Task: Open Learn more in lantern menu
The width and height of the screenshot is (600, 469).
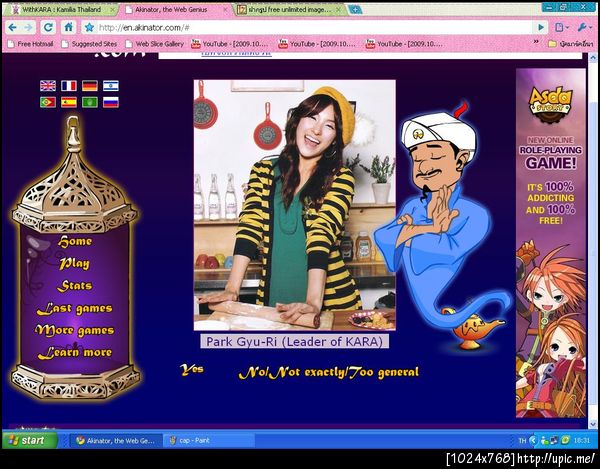Action: (75, 353)
